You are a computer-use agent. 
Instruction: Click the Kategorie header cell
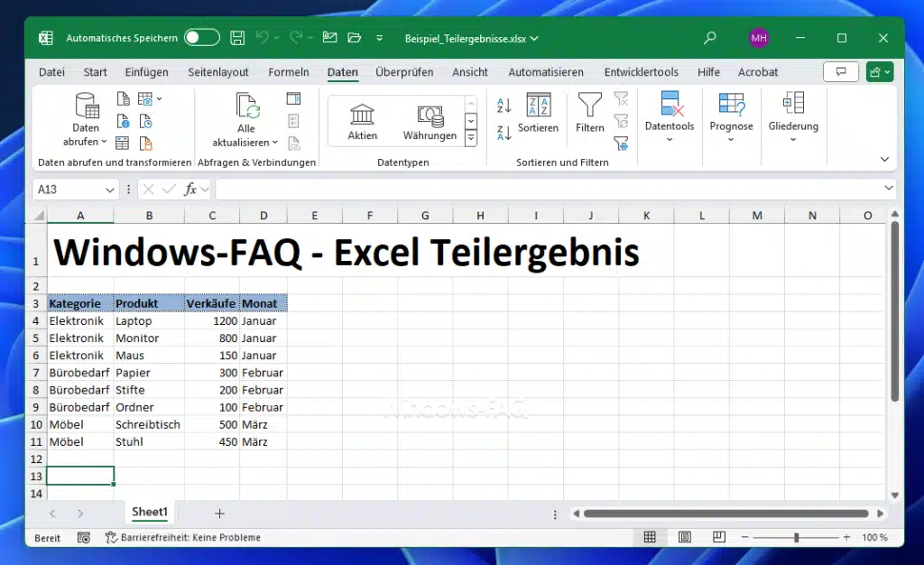[80, 303]
